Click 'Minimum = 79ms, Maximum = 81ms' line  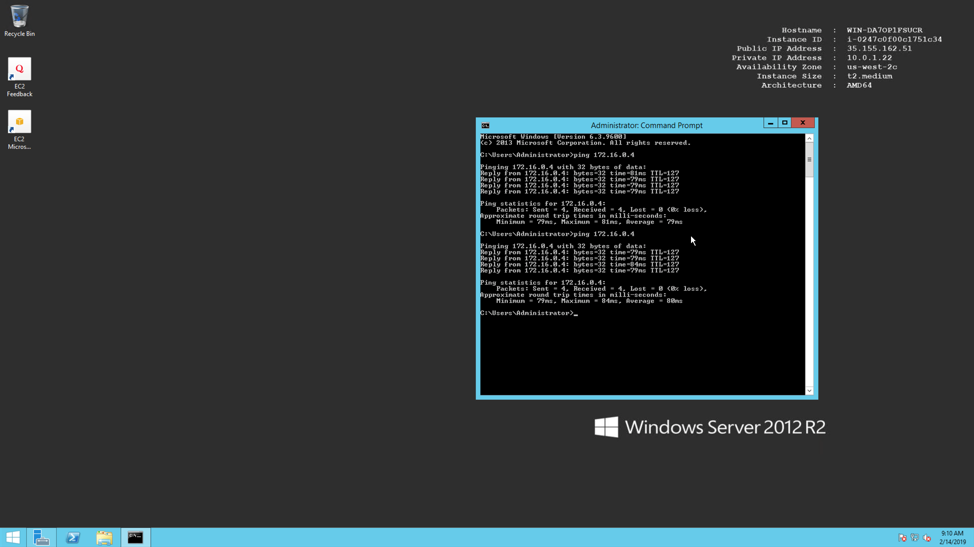pyautogui.click(x=589, y=222)
